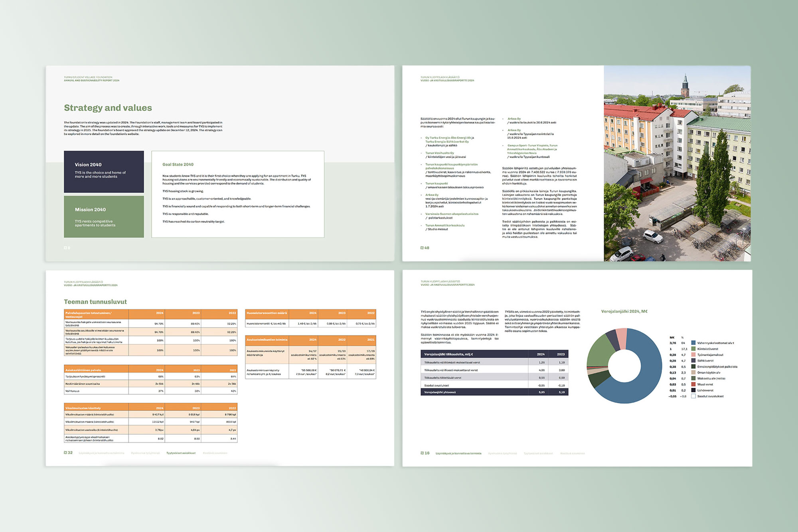Select the Kestävä asuminen footer tab on page 16

[573, 453]
